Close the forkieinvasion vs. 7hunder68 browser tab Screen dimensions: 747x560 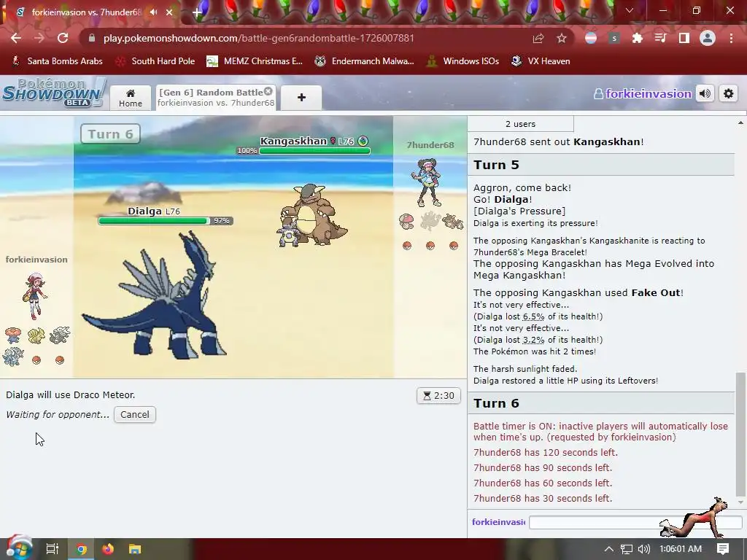click(169, 12)
